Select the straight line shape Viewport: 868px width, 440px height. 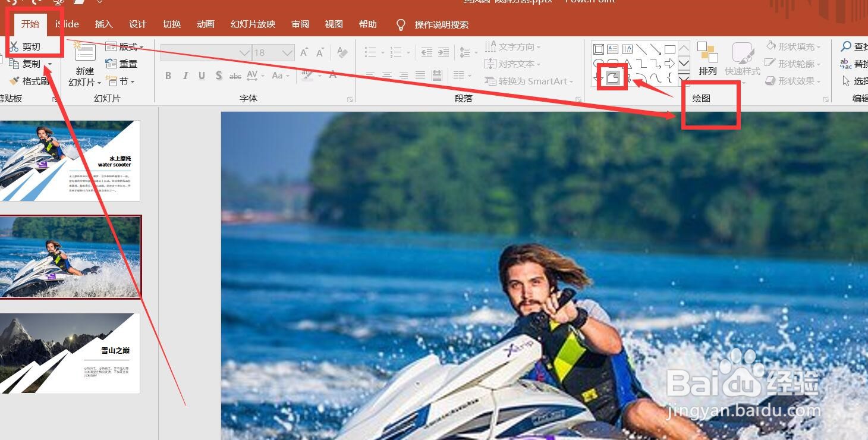pos(641,49)
